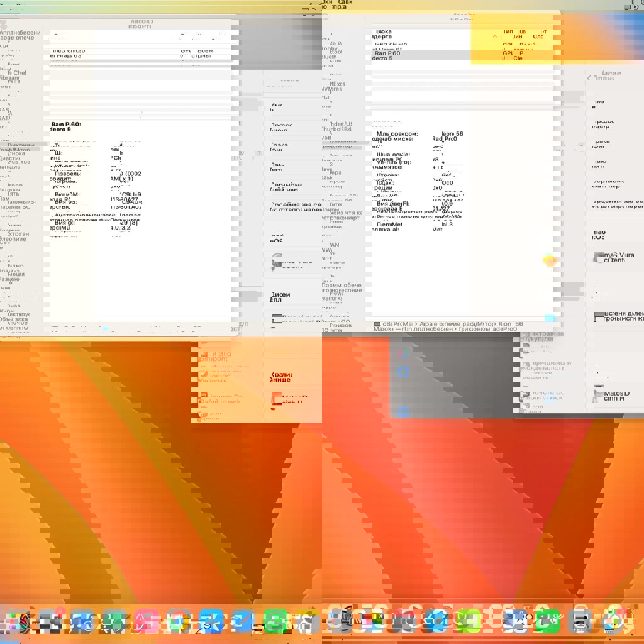Click the macOS Ventura icon

click(598, 257)
